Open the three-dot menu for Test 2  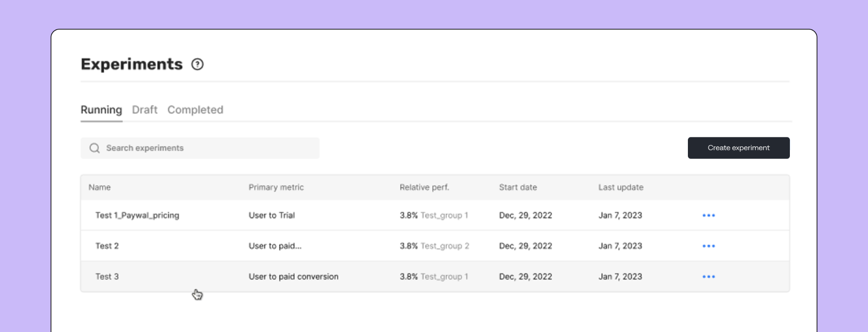coord(708,246)
